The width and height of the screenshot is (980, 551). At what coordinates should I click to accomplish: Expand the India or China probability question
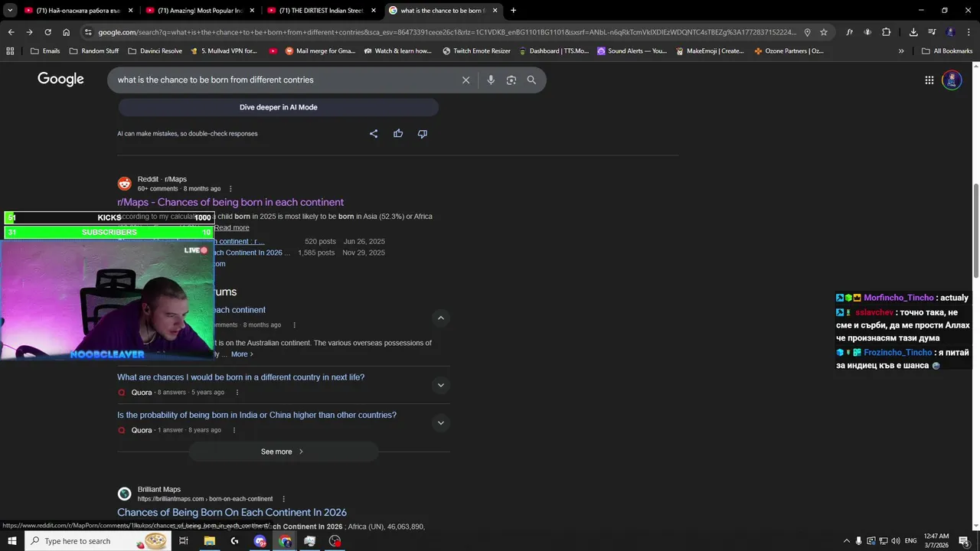click(440, 422)
